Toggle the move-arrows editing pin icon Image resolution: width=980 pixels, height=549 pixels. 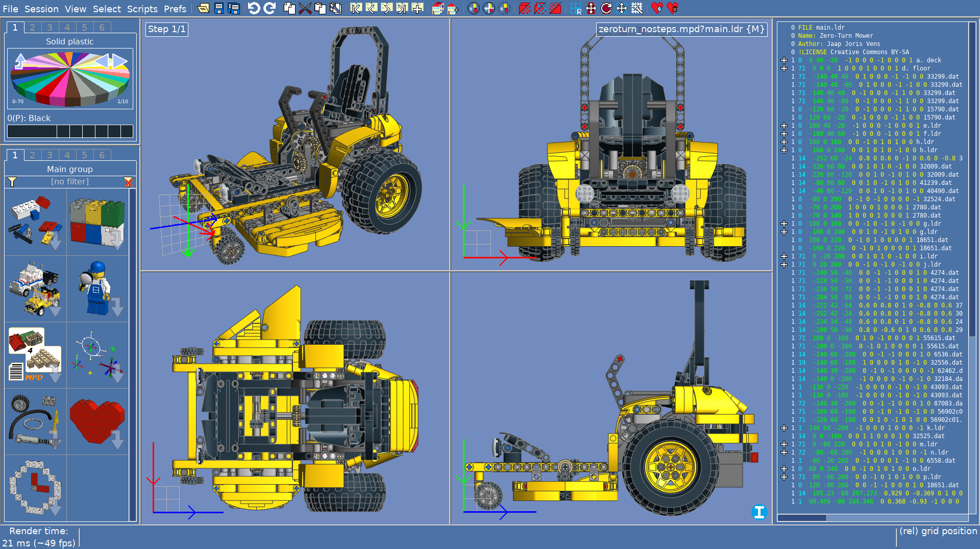pos(591,8)
